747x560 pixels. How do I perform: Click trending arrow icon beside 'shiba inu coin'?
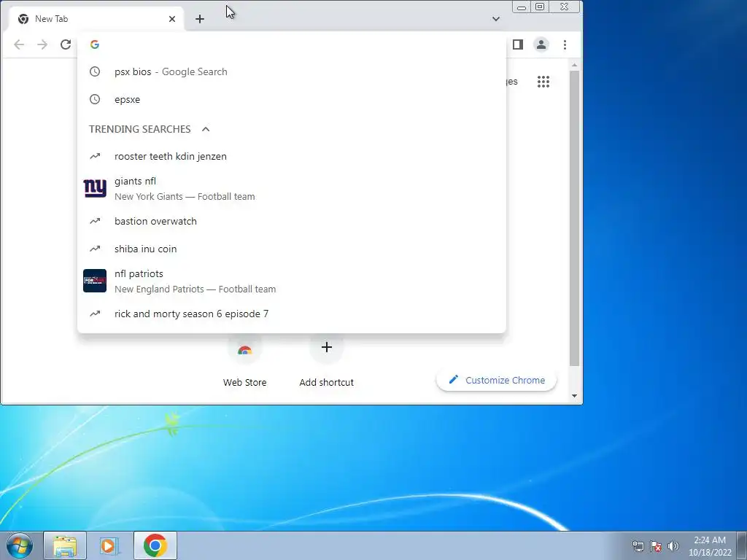pos(95,249)
